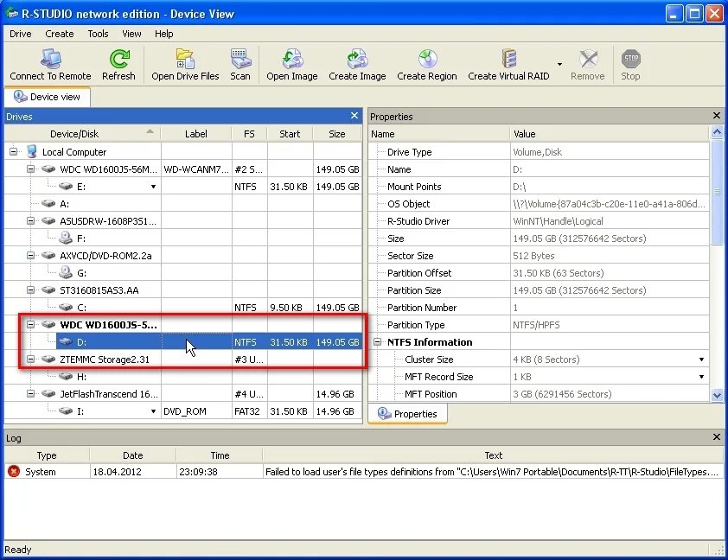Select the G: optical drive icon
This screenshot has height=560, width=728.
66,272
